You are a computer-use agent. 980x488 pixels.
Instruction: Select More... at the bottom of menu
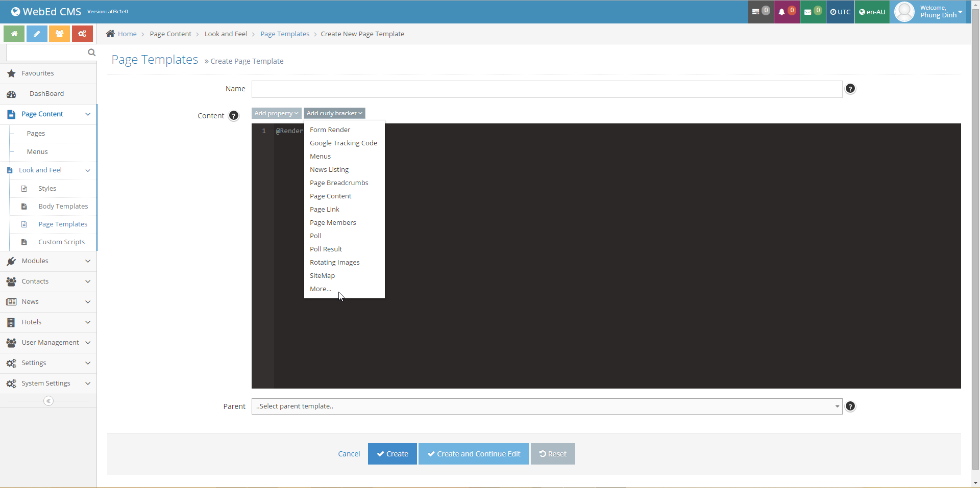(320, 289)
